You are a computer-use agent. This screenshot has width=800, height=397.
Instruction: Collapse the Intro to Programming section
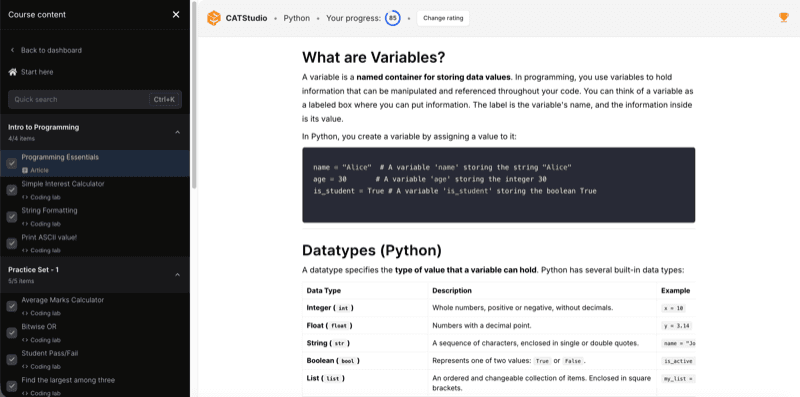[178, 132]
